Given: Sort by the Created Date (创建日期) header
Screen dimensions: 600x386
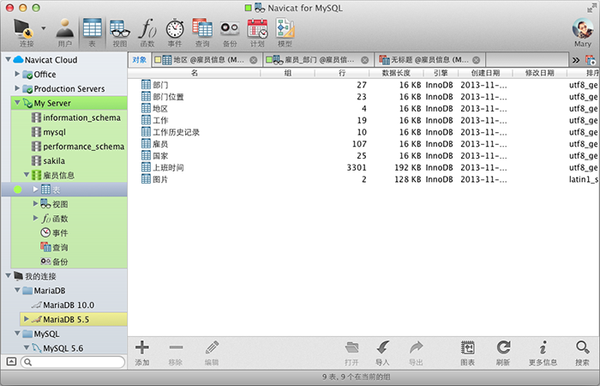Looking at the screenshot, I should (485, 73).
